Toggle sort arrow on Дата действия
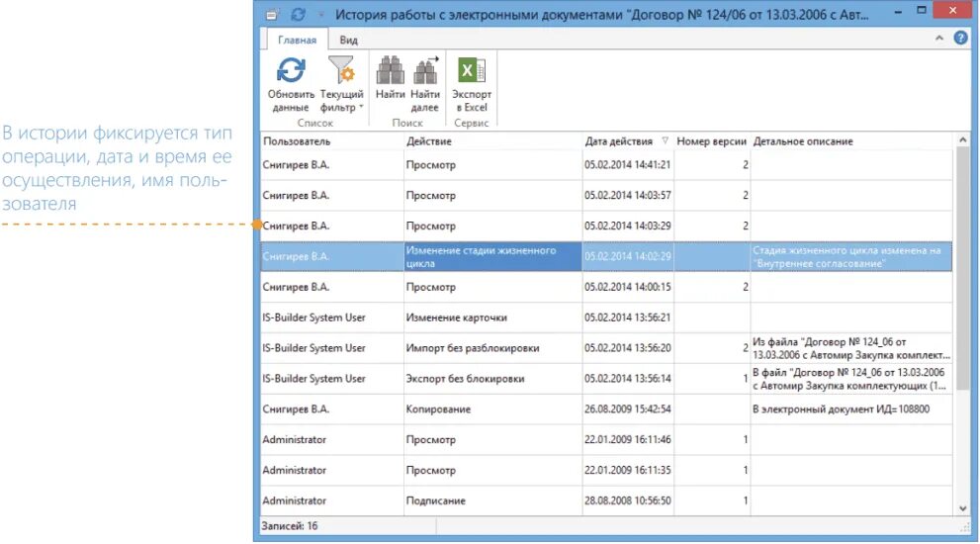 665,141
